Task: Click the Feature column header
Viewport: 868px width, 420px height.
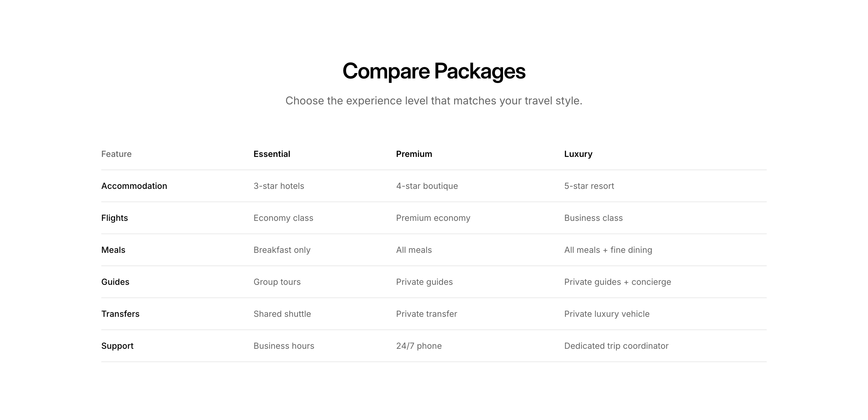Action: (116, 154)
